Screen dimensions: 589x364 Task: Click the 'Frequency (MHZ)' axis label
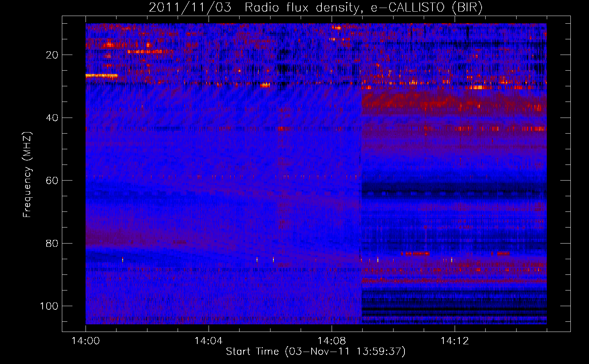pyautogui.click(x=27, y=174)
